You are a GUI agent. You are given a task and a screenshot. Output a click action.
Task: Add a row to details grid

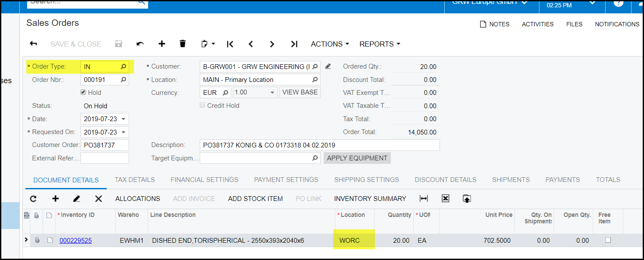pyautogui.click(x=55, y=199)
